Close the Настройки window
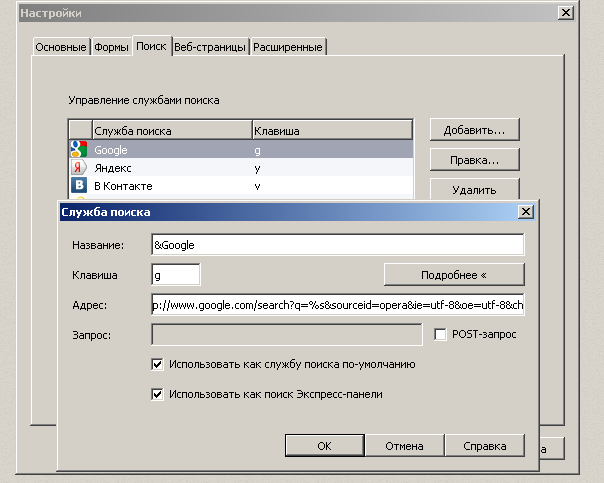 [x=565, y=13]
